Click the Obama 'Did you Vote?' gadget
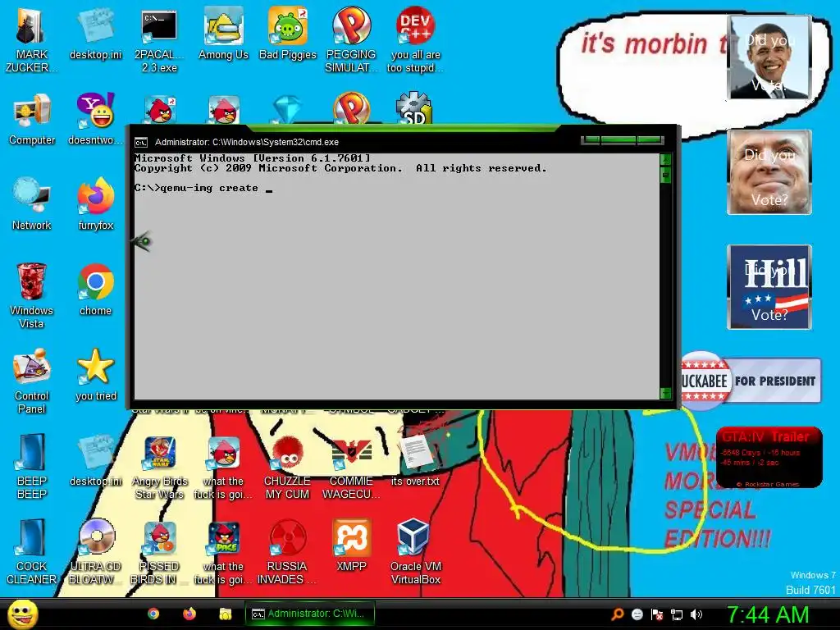The height and width of the screenshot is (630, 840). 769,57
